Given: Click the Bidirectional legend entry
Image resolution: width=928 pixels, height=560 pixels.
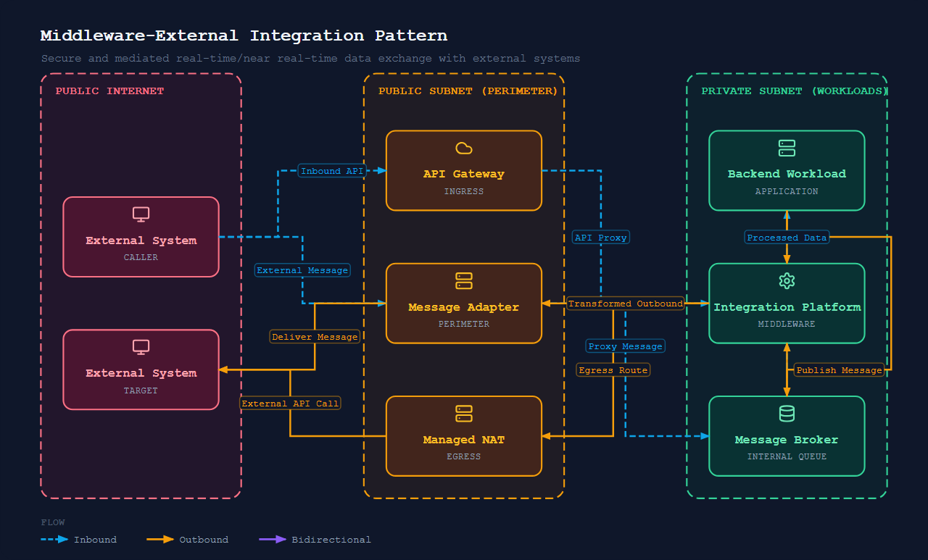Looking at the screenshot, I should tap(315, 540).
